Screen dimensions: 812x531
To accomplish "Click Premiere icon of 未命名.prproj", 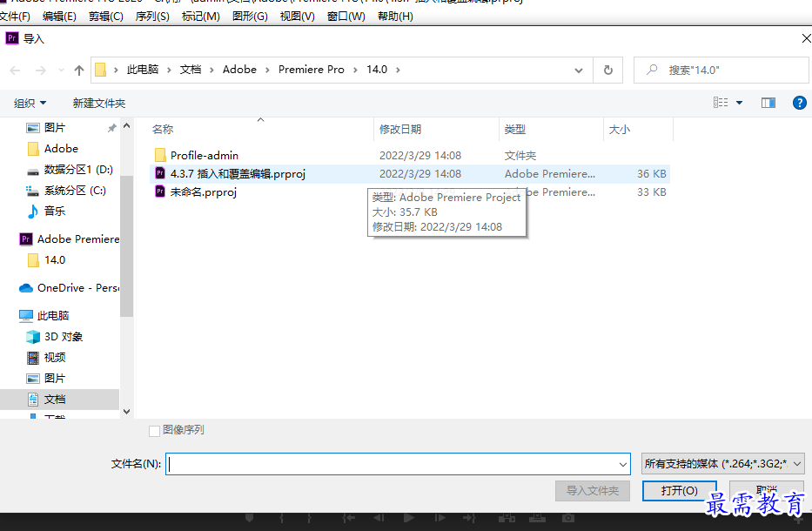I will (x=160, y=192).
